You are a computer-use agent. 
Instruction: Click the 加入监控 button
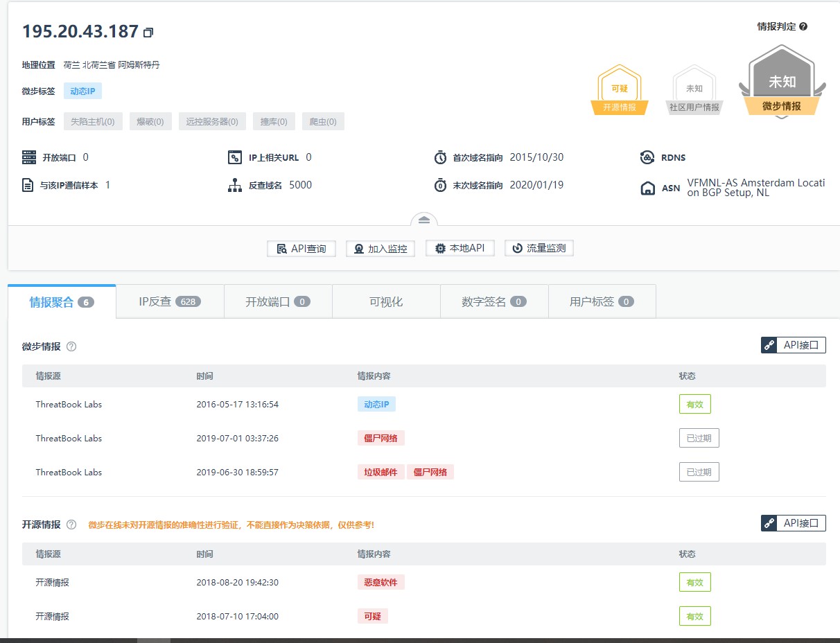(x=380, y=249)
